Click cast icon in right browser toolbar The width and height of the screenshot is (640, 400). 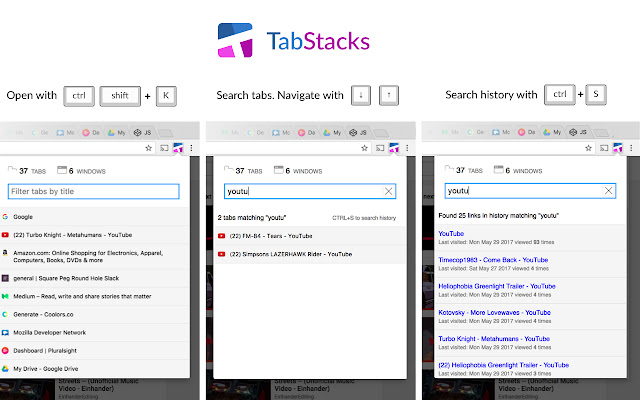[x=604, y=148]
